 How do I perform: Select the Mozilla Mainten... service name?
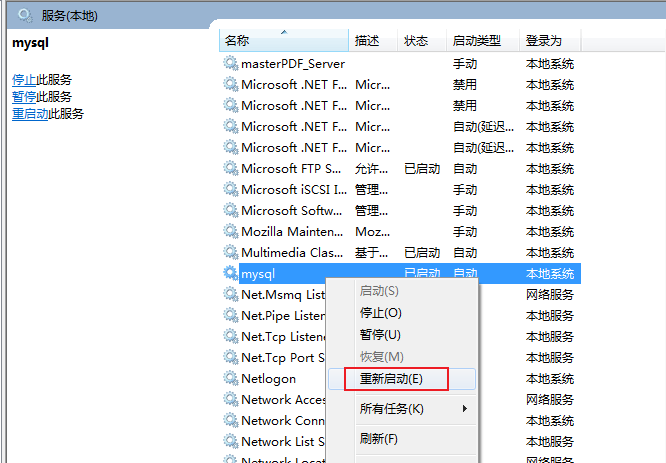pyautogui.click(x=292, y=232)
